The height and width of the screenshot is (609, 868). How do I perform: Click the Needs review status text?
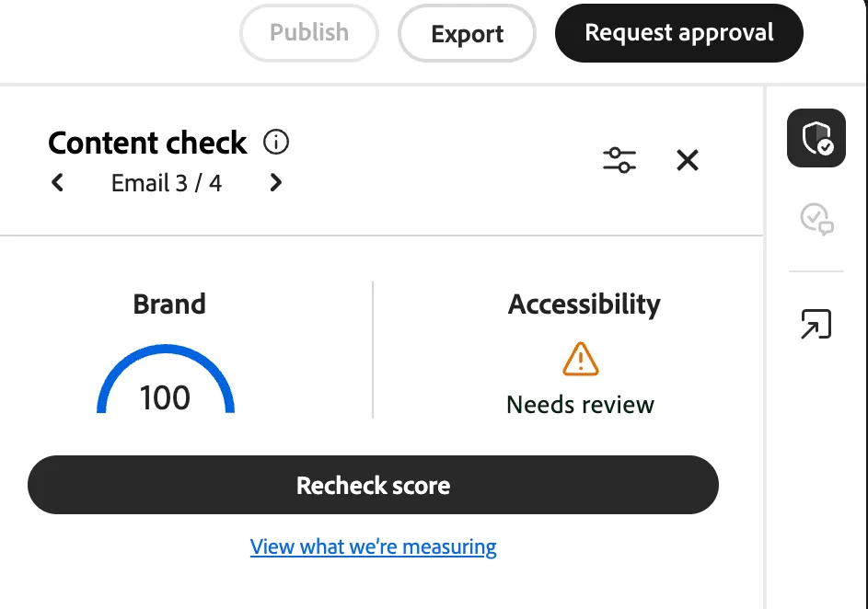click(x=580, y=405)
